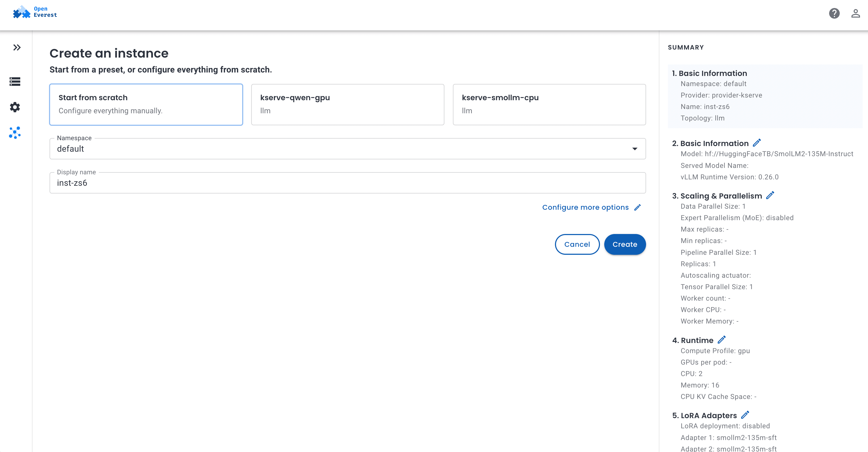Open the help question mark icon
This screenshot has width=868, height=452.
click(834, 14)
